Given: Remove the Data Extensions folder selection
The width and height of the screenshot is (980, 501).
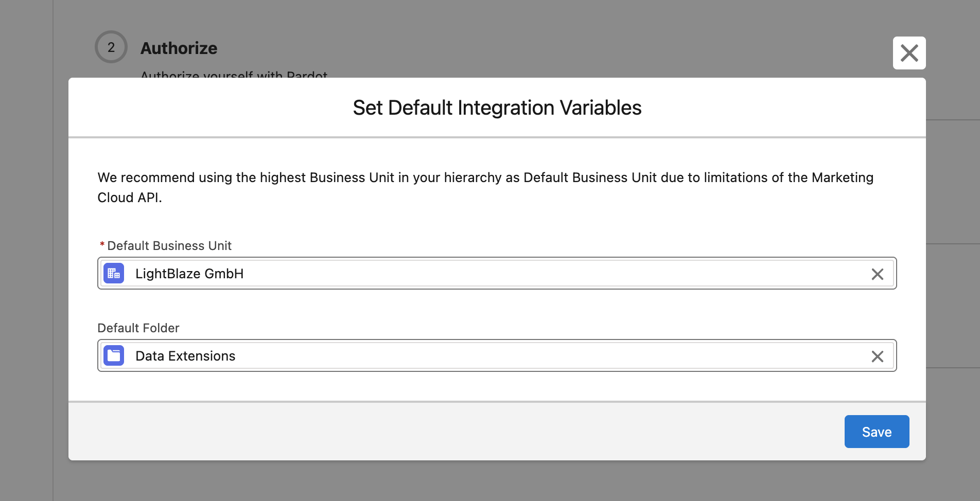Looking at the screenshot, I should coord(877,356).
